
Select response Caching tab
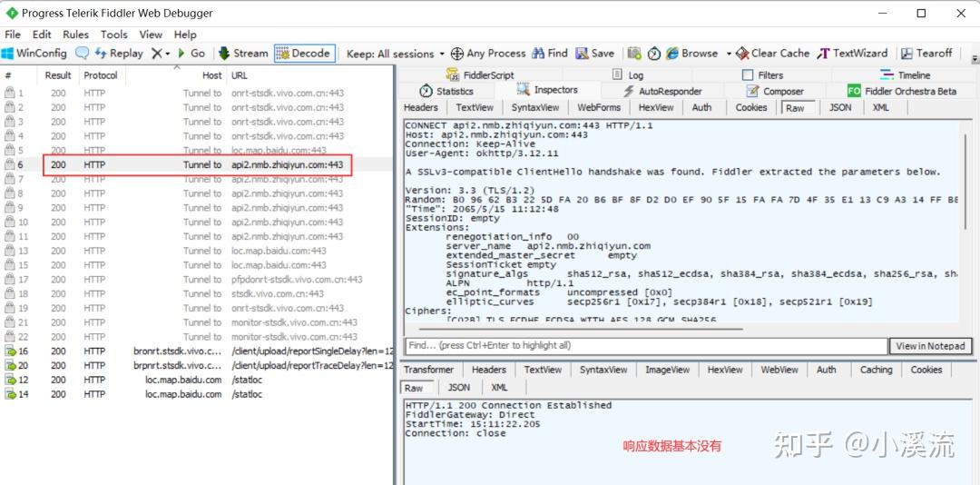pos(876,370)
